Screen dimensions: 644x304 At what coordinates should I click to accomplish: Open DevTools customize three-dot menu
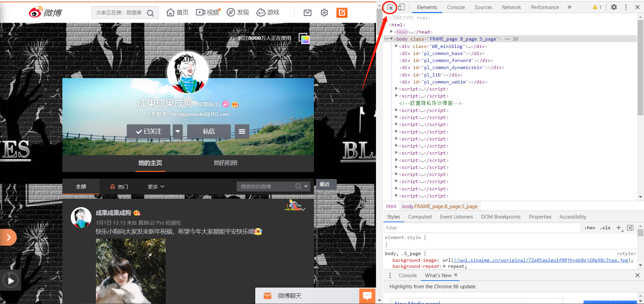point(626,7)
